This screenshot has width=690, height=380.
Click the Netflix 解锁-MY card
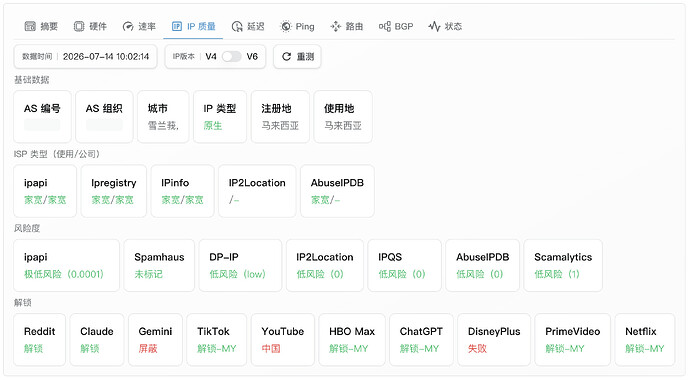click(645, 340)
